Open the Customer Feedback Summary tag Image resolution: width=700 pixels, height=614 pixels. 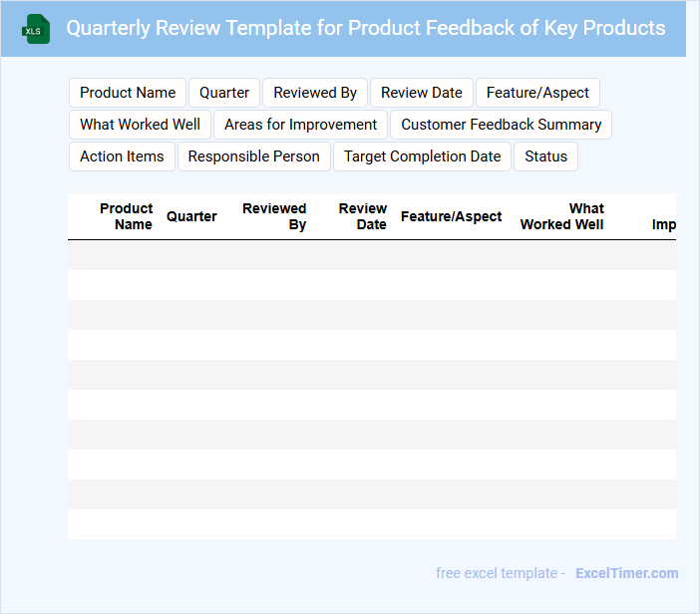click(x=501, y=125)
